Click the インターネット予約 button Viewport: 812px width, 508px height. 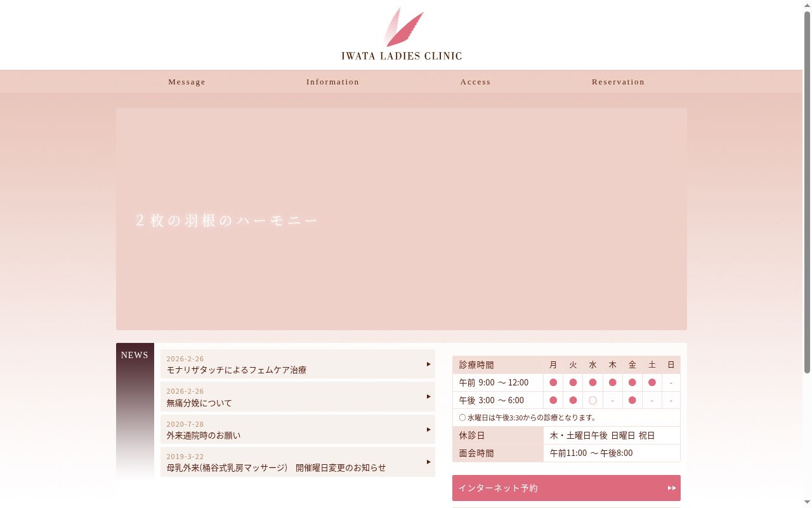tap(566, 488)
